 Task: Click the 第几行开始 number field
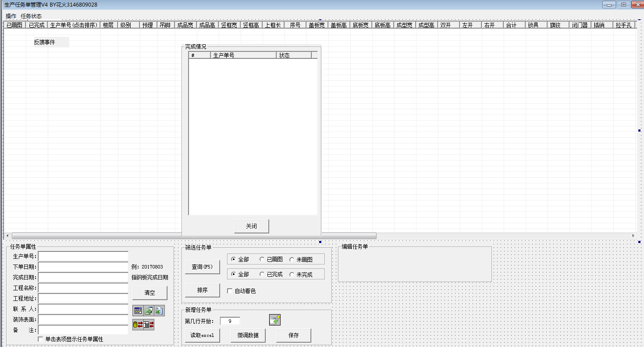(230, 321)
